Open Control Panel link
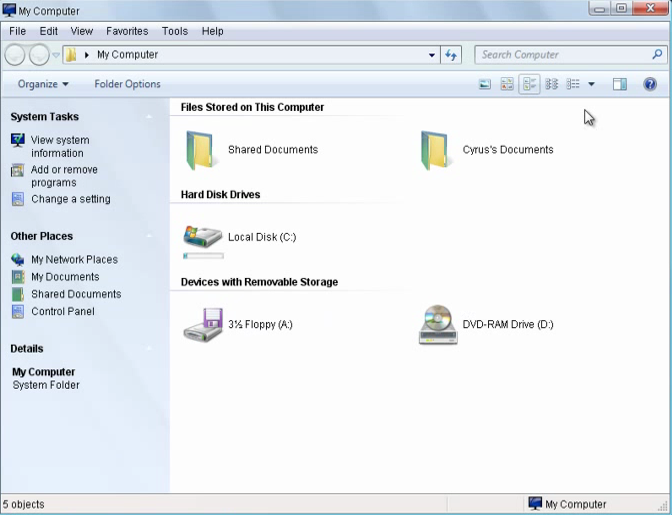Viewport: 672px width, 515px height. point(63,311)
